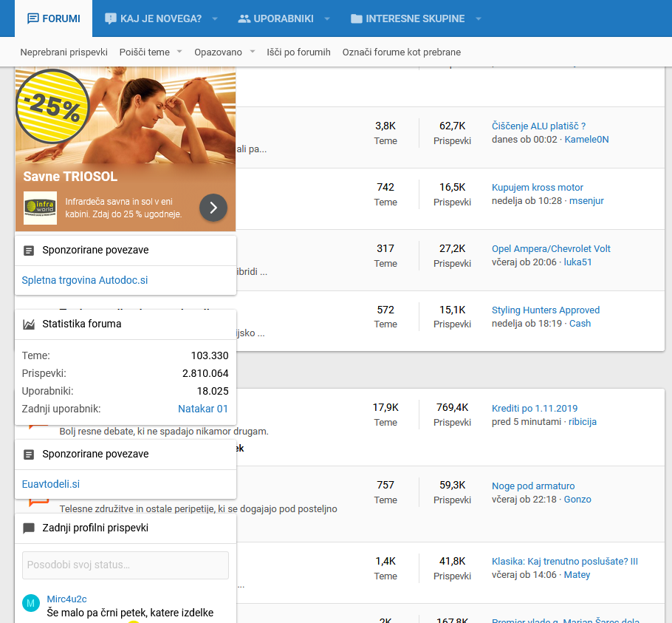
Task: Click the 2.810.064 Prispevki statistic value
Action: 205,373
